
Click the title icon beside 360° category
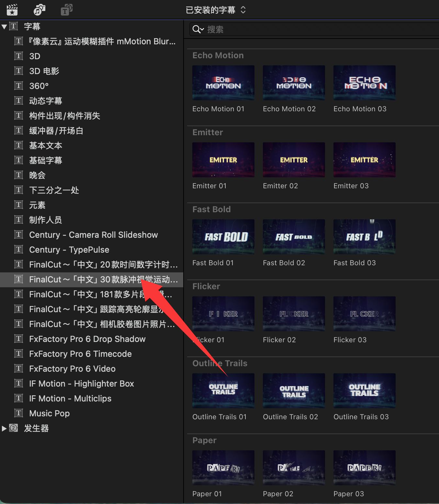pyautogui.click(x=19, y=86)
